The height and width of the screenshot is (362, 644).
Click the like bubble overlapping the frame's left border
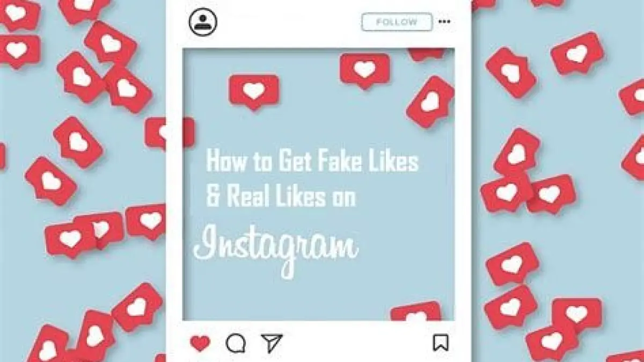(170, 132)
